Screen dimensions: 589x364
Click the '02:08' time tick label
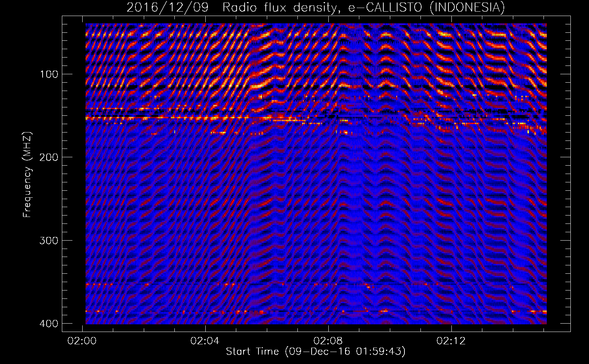tap(328, 341)
